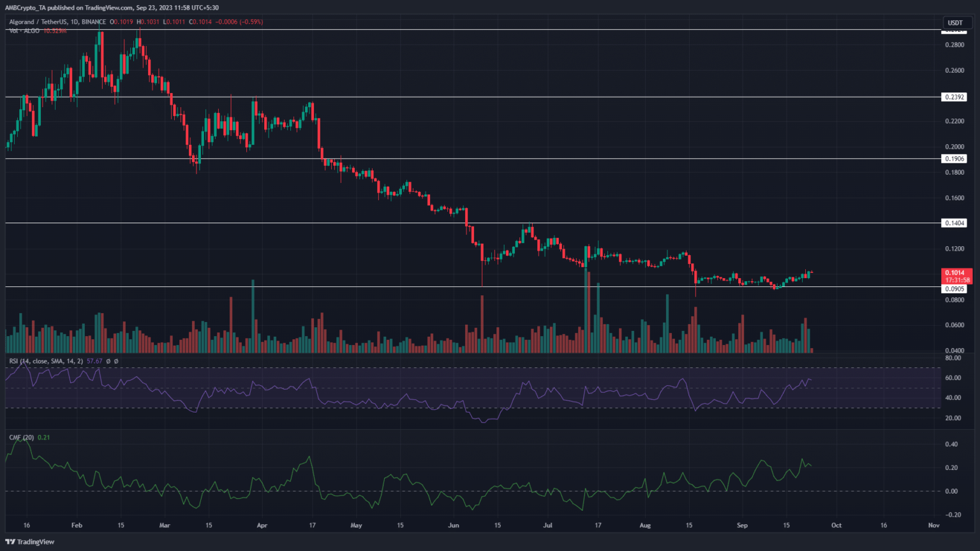This screenshot has width=980, height=551.
Task: Click the red current price label 0.1014
Action: pyautogui.click(x=954, y=273)
